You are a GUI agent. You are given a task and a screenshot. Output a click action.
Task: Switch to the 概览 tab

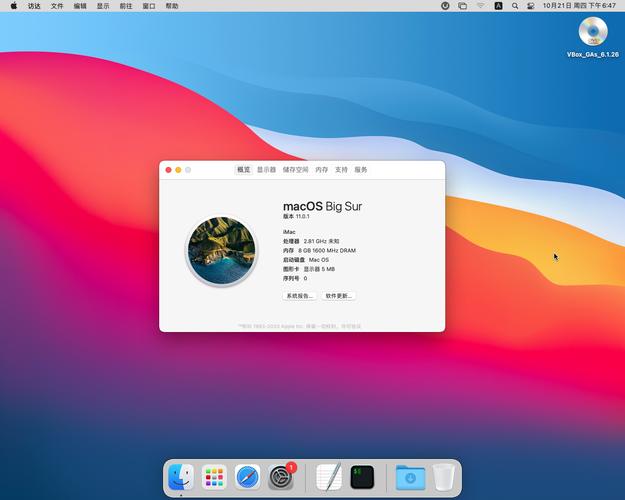pos(244,170)
